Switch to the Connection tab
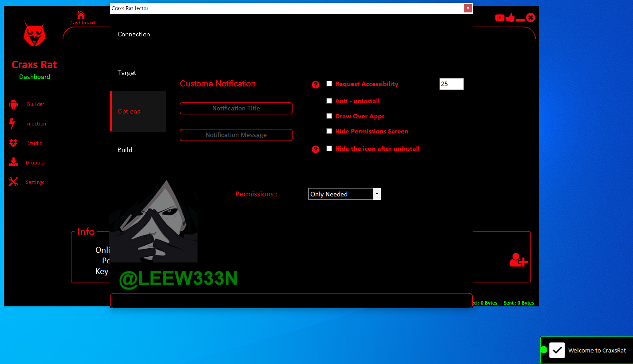This screenshot has width=633, height=364. [134, 34]
